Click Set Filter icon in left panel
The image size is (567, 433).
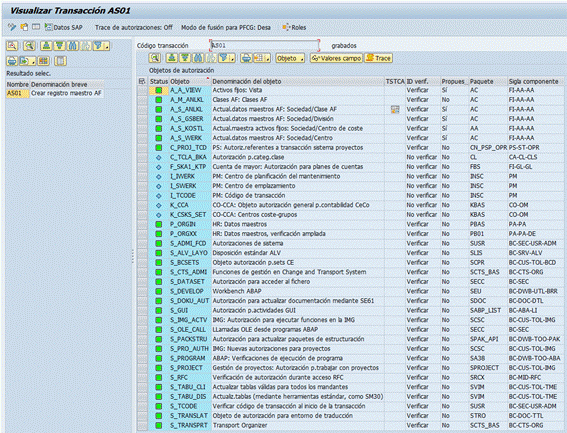tap(98, 46)
